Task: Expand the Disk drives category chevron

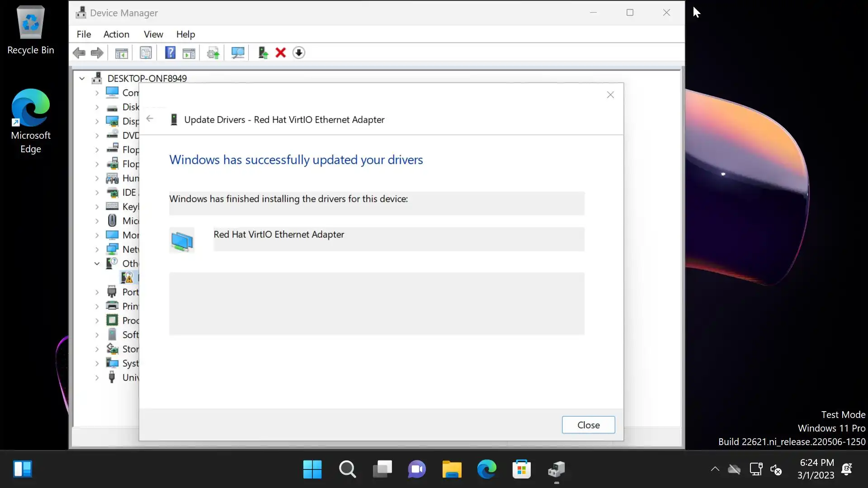Action: [x=97, y=107]
